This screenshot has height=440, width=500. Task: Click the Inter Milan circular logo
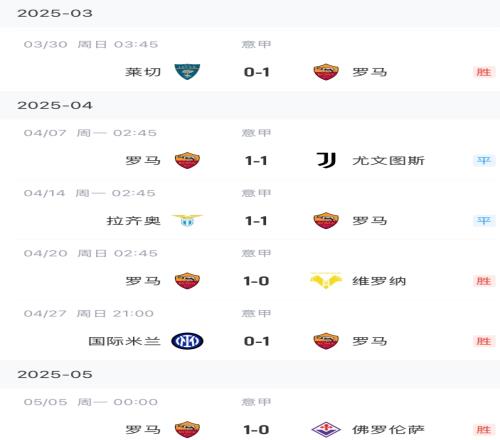[187, 341]
